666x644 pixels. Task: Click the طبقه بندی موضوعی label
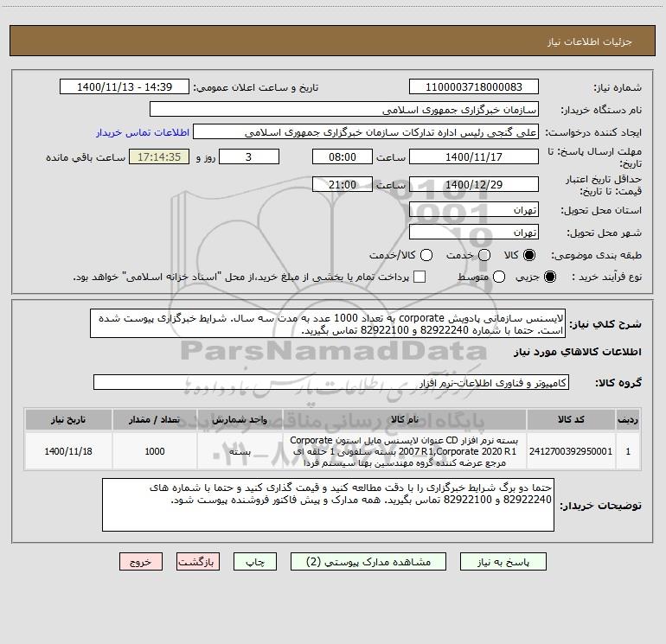pyautogui.click(x=596, y=255)
